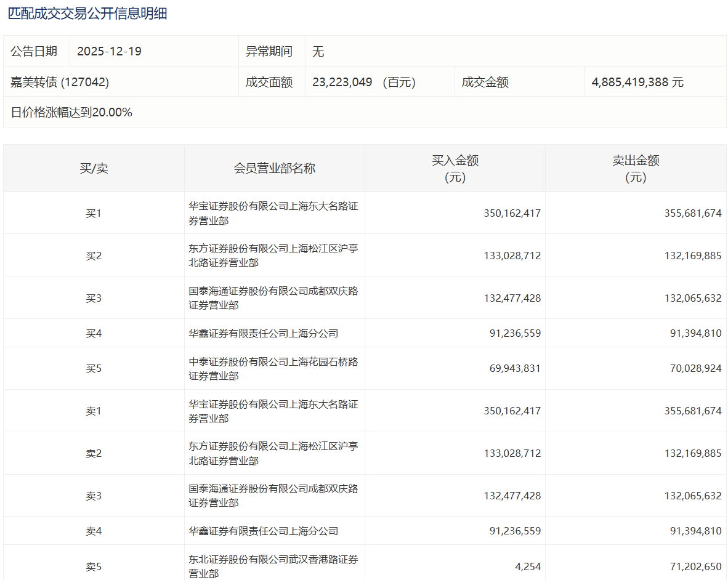Click the 成交金额 value 4,885,419,388 元

[x=637, y=82]
